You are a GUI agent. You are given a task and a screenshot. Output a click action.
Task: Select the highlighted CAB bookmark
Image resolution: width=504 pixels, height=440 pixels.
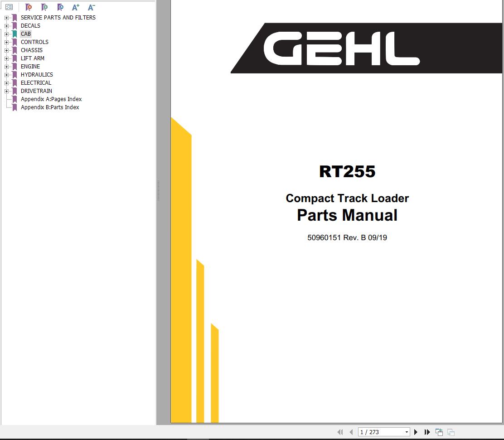[26, 34]
